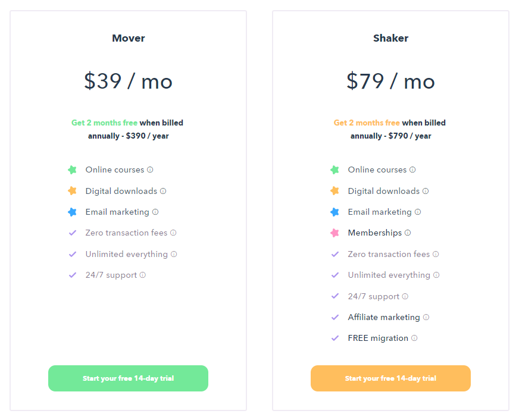519x420 pixels.
Task: Click the info icon next to Mover Online courses
Action: point(150,170)
